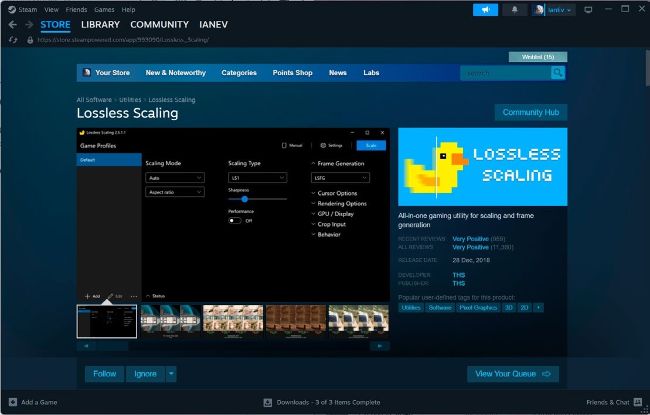Open the Friends & Chat icon
The image size is (650, 415).
(638, 402)
